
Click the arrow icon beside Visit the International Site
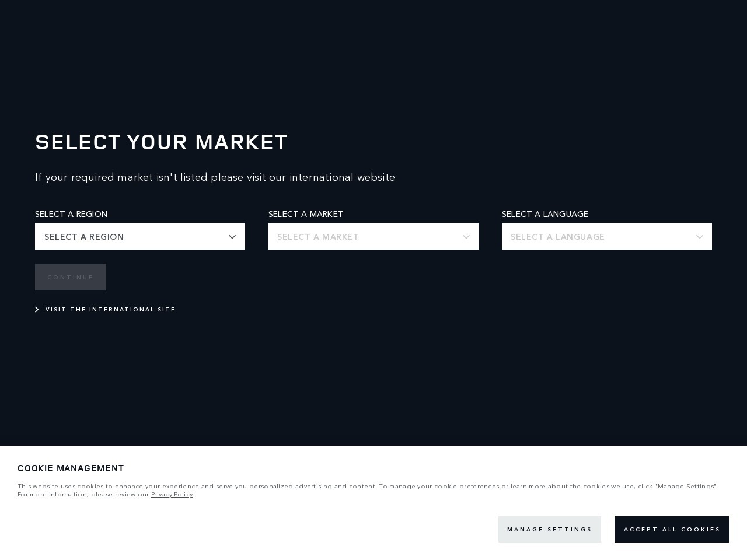(x=37, y=310)
